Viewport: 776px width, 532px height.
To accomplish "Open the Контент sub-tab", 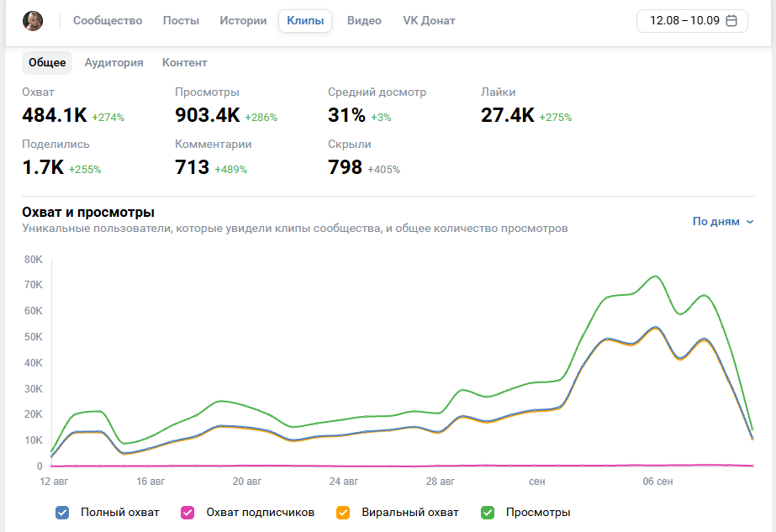I will pyautogui.click(x=185, y=63).
